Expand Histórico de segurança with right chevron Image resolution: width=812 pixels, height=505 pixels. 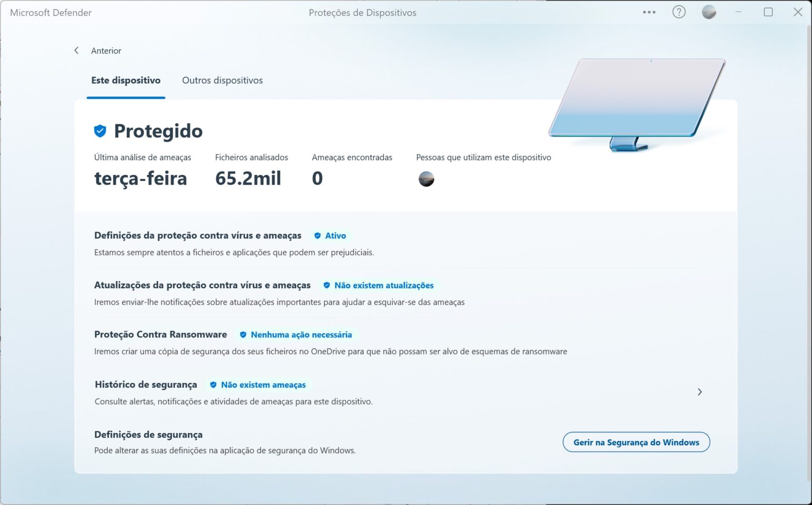tap(699, 392)
